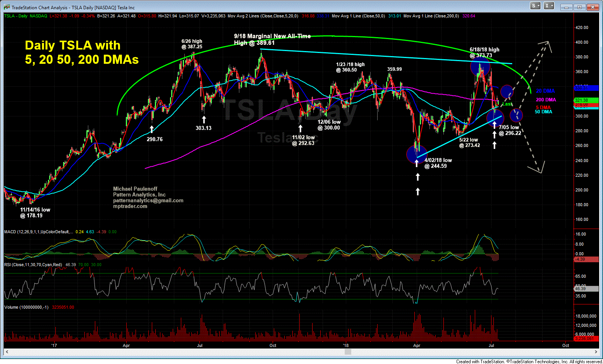Click the low value 'Lo=315.07'
This screenshot has width=603, height=364.
tap(189, 16)
